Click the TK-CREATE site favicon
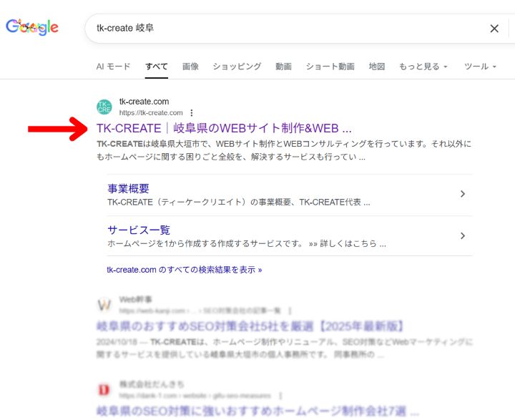 [104, 107]
